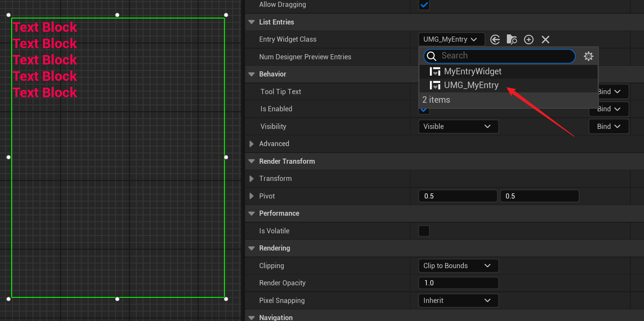The height and width of the screenshot is (321, 644).
Task: Click the MyEntryWidget blueprint icon
Action: 435,71
